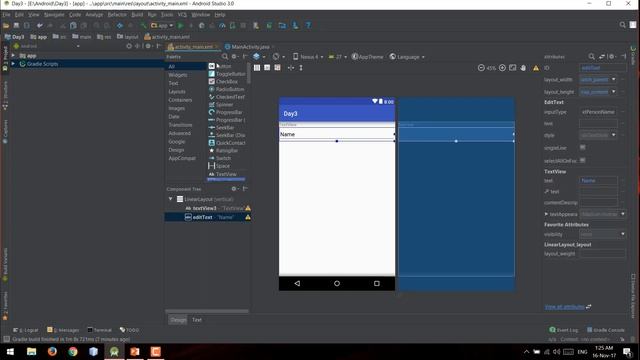Open the File menu
640x360 pixels.
tap(6, 14)
